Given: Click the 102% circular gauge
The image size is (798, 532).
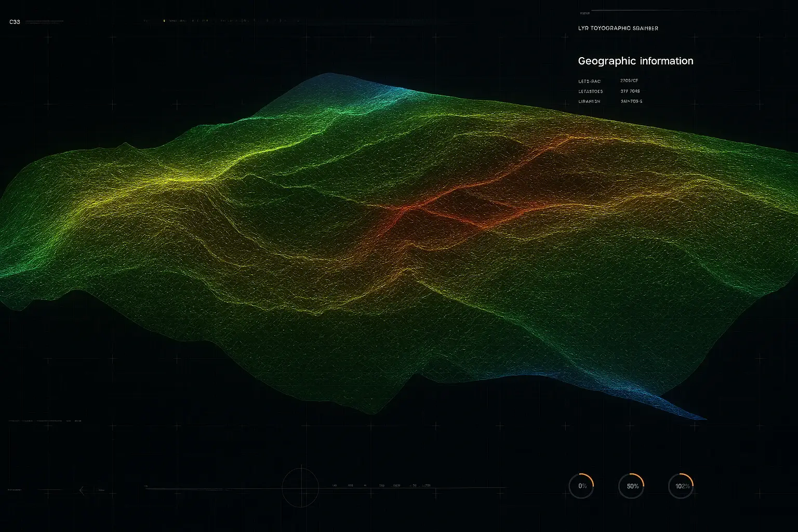Looking at the screenshot, I should tap(681, 486).
